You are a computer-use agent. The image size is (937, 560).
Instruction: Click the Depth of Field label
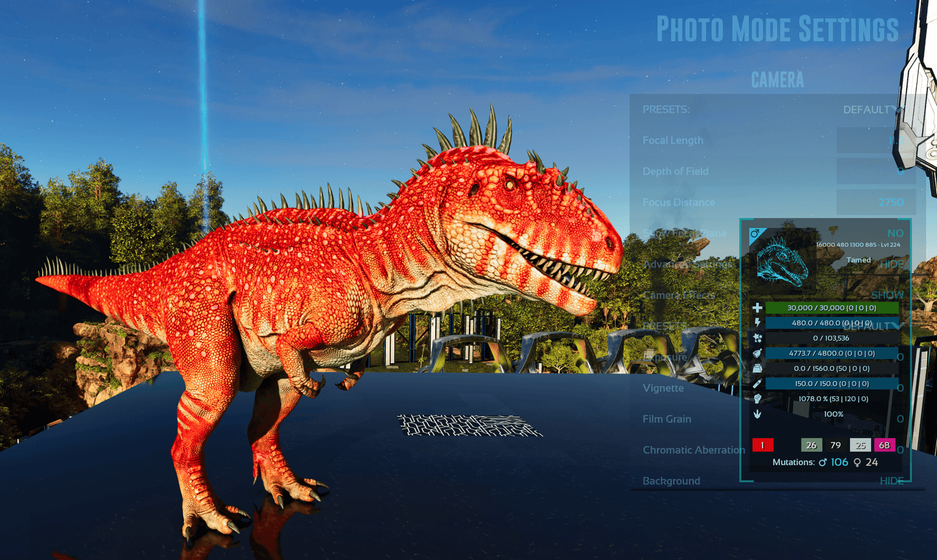(675, 172)
